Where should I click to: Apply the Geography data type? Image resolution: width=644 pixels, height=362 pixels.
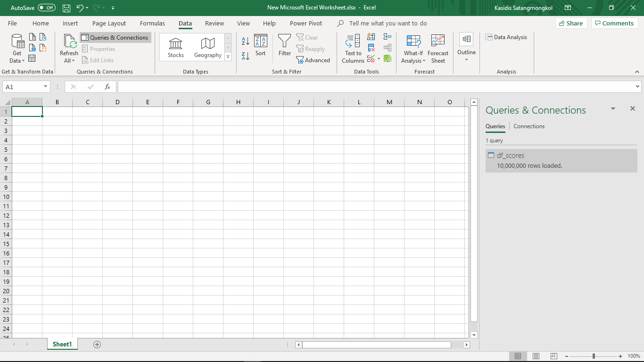pos(207,46)
